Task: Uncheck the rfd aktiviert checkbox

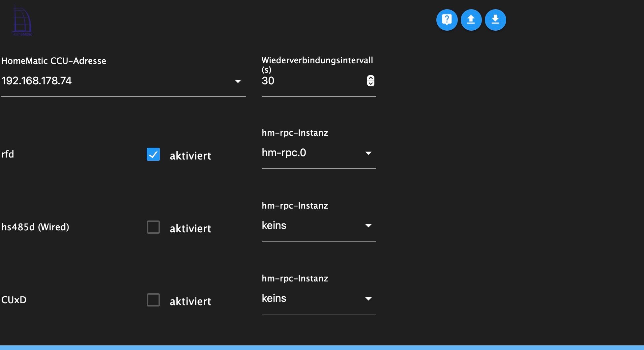Action: (x=153, y=154)
